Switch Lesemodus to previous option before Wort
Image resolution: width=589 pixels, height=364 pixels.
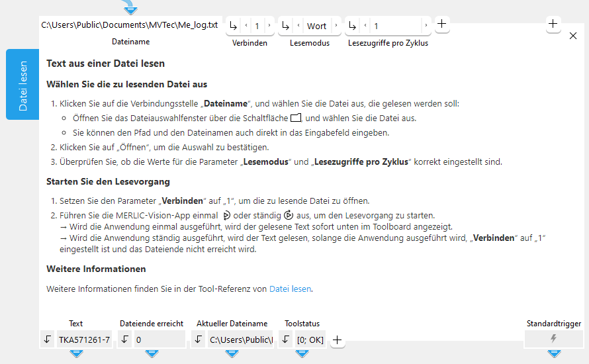click(298, 26)
